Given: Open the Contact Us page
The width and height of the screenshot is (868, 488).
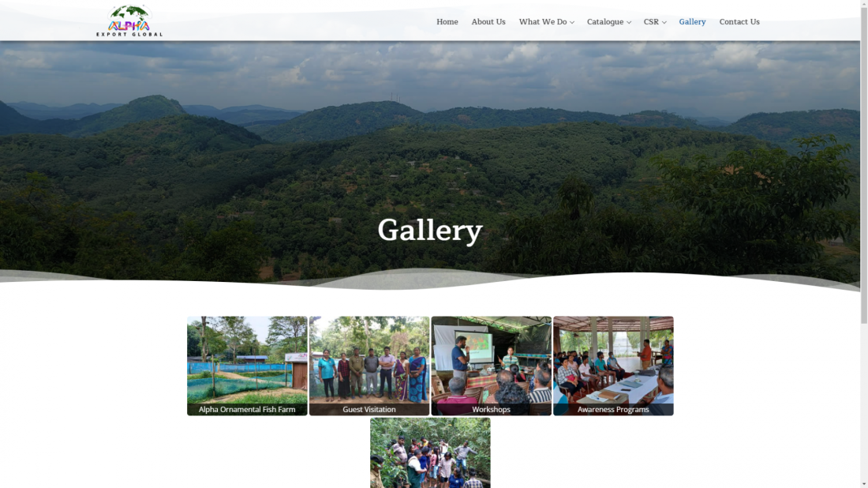Looking at the screenshot, I should [x=739, y=22].
